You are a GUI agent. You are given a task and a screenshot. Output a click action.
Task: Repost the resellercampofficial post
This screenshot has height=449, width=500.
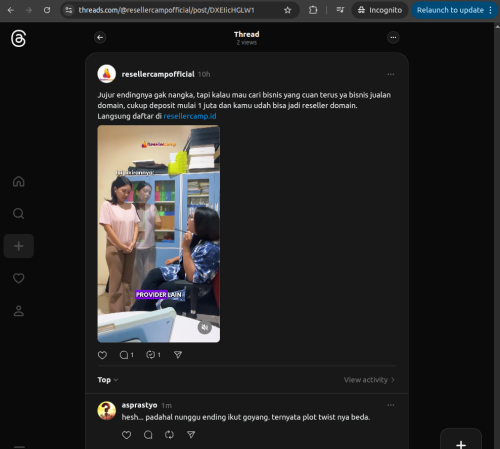coord(153,355)
